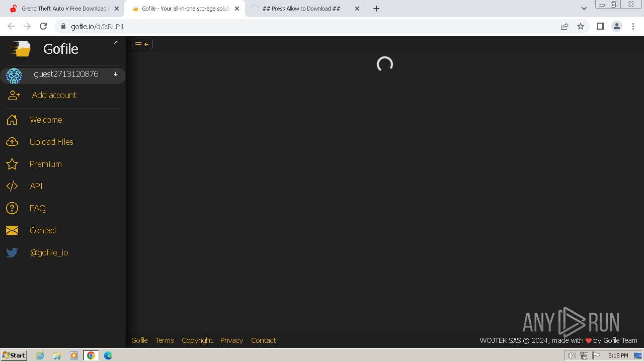The height and width of the screenshot is (362, 644).
Task: Click the share page icon
Action: 565,27
